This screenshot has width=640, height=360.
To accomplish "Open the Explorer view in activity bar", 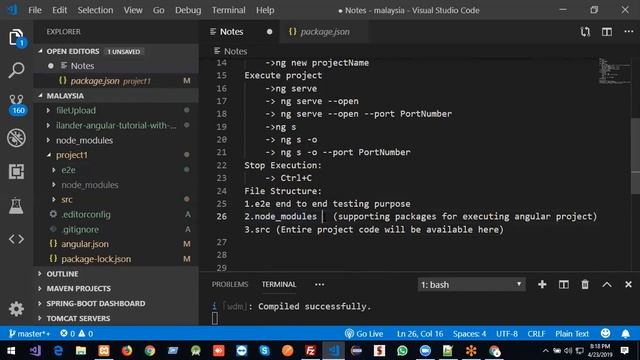I will [16, 38].
